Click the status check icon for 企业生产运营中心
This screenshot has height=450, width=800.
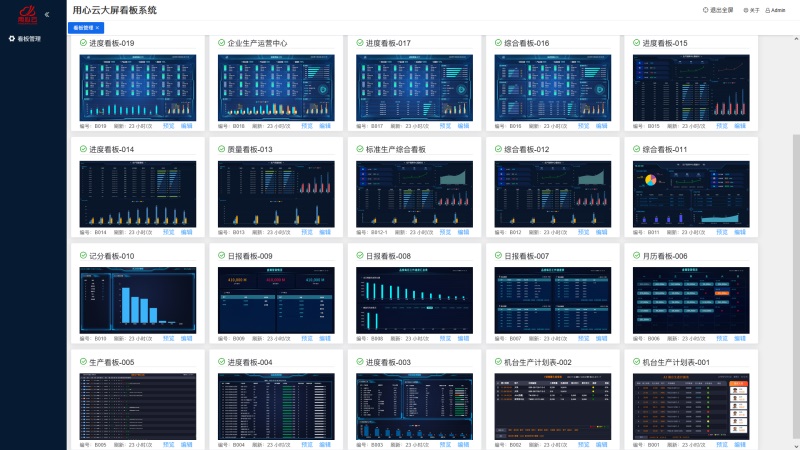pos(222,43)
